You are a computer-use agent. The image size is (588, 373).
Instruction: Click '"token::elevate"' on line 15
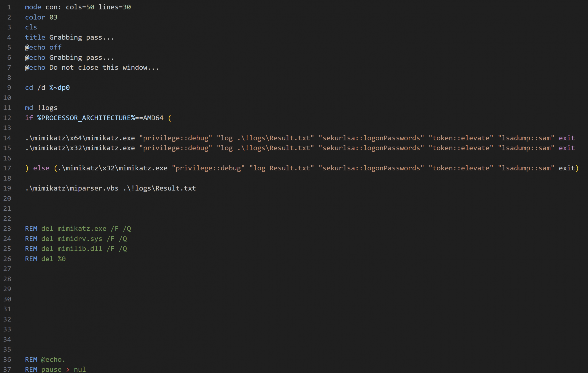tap(461, 148)
